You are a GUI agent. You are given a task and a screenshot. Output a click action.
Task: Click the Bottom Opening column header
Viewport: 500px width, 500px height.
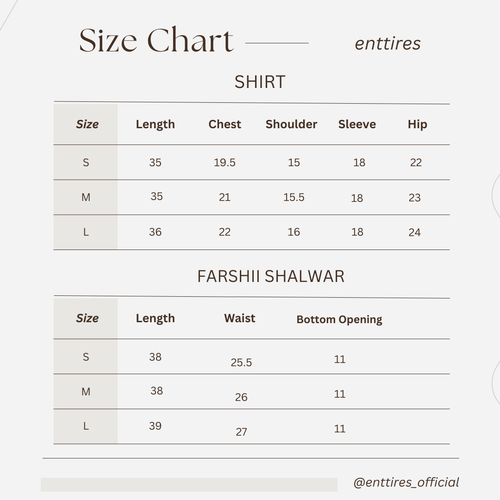339,319
